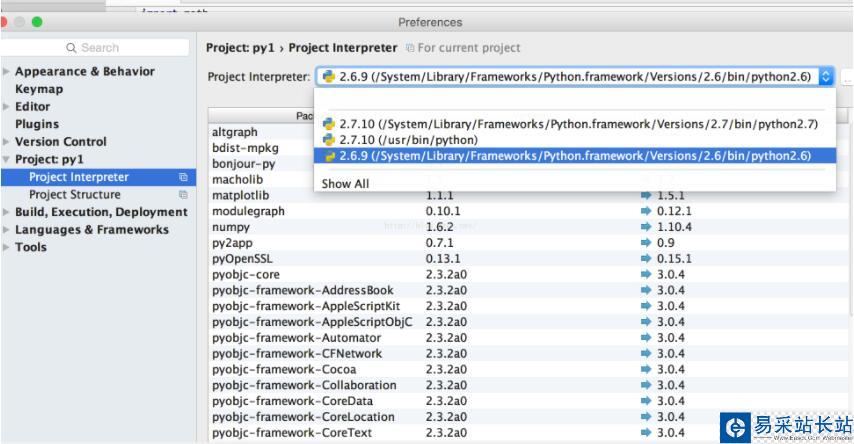Click the upgrade arrow icon for numpy
Screen dimensions: 854x444
click(645, 227)
